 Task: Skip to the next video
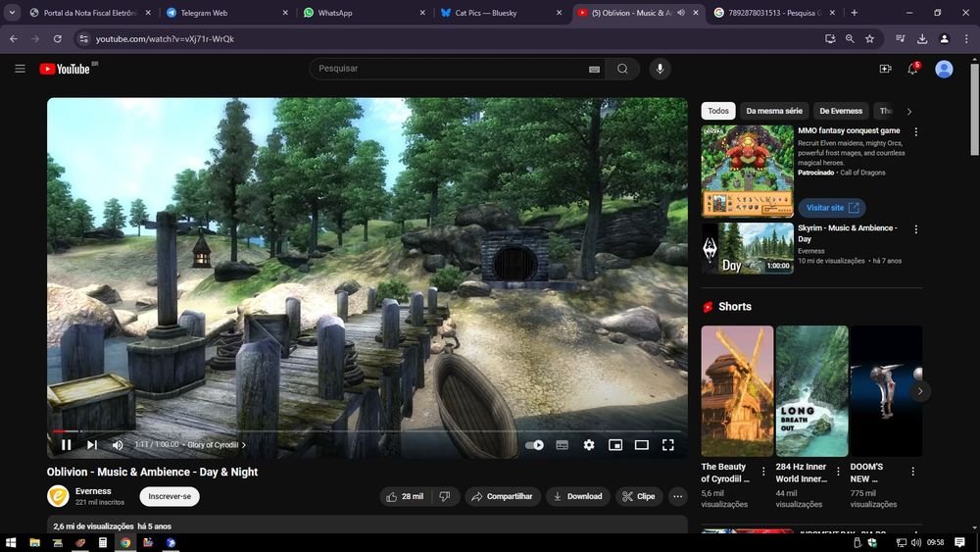(92, 444)
